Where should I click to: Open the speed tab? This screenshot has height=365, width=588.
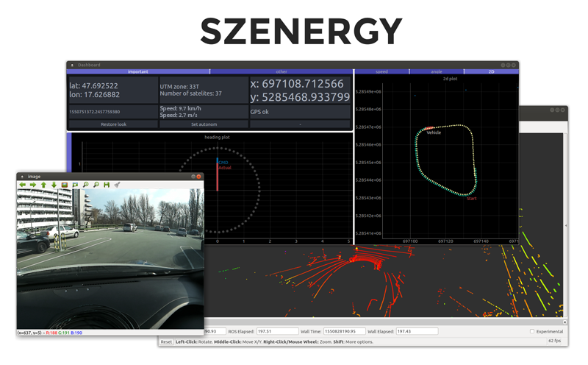point(381,71)
